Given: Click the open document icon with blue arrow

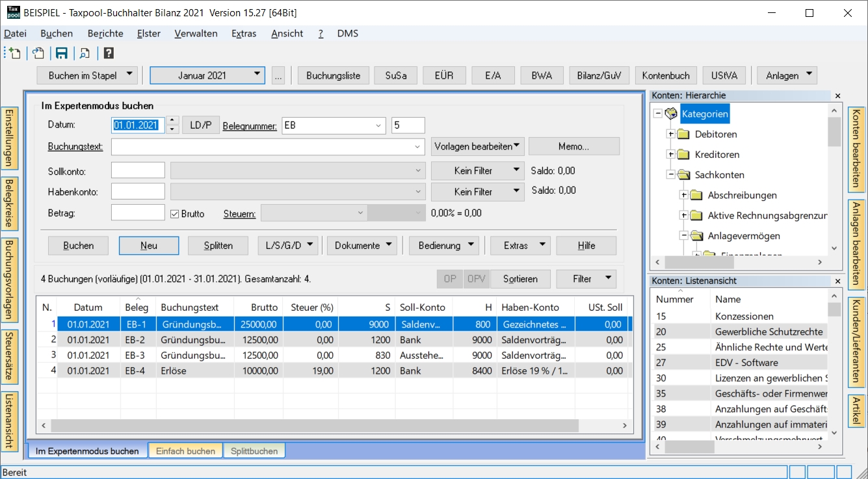Looking at the screenshot, I should pyautogui.click(x=39, y=53).
